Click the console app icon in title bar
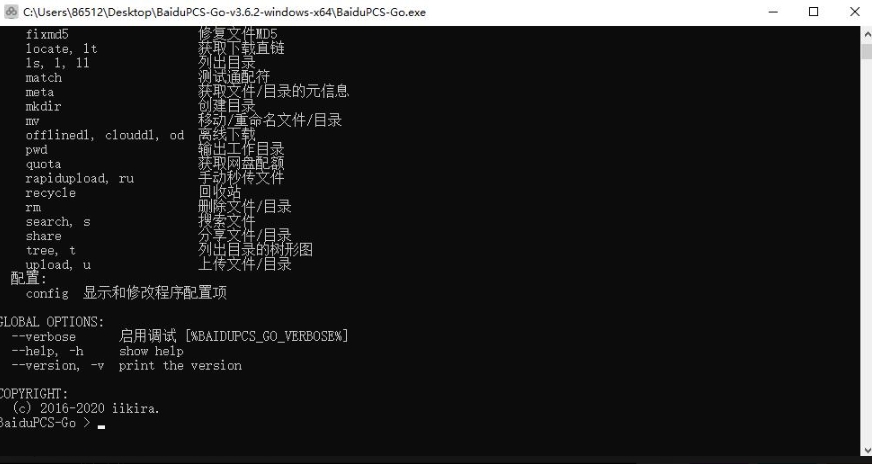 pyautogui.click(x=11, y=12)
